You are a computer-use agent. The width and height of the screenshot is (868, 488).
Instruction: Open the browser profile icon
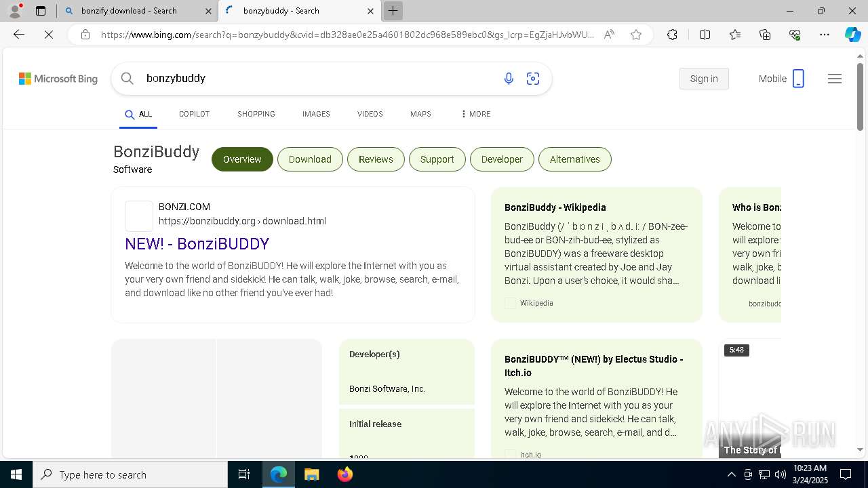click(14, 10)
